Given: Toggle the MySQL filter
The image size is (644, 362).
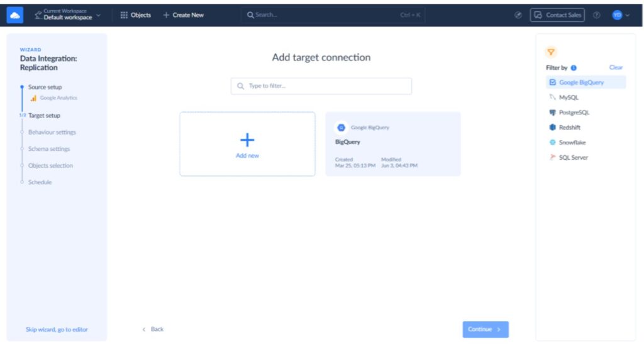Looking at the screenshot, I should coord(586,97).
